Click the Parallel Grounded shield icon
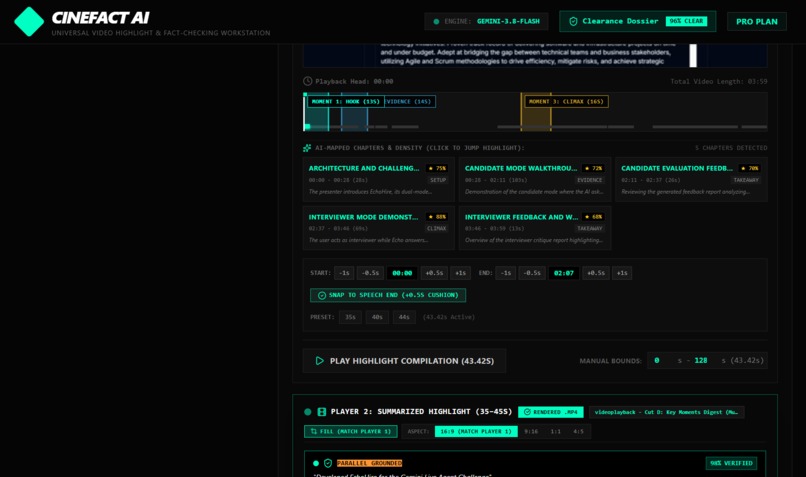The width and height of the screenshot is (806, 477). point(328,463)
